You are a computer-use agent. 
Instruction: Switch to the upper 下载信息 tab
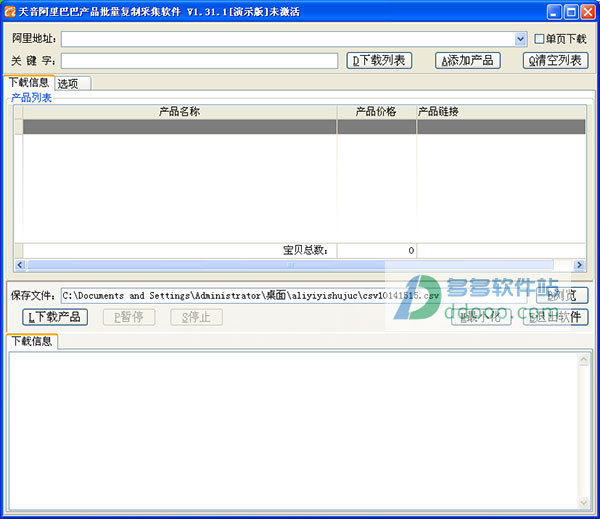point(29,82)
